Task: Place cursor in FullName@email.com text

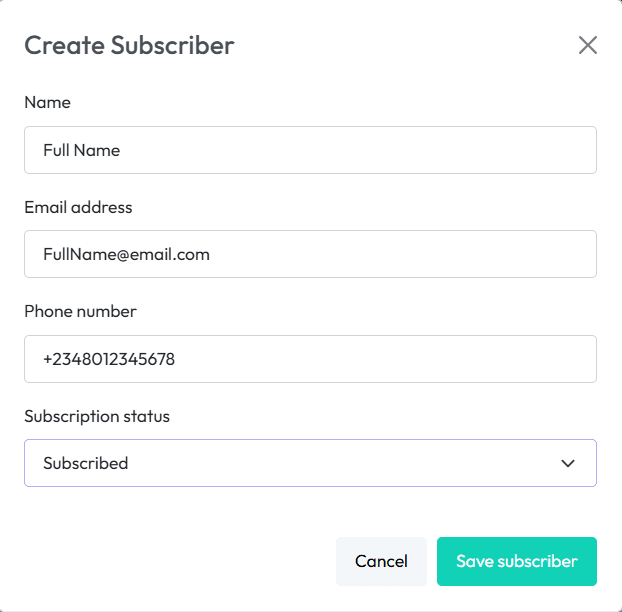Action: point(126,254)
